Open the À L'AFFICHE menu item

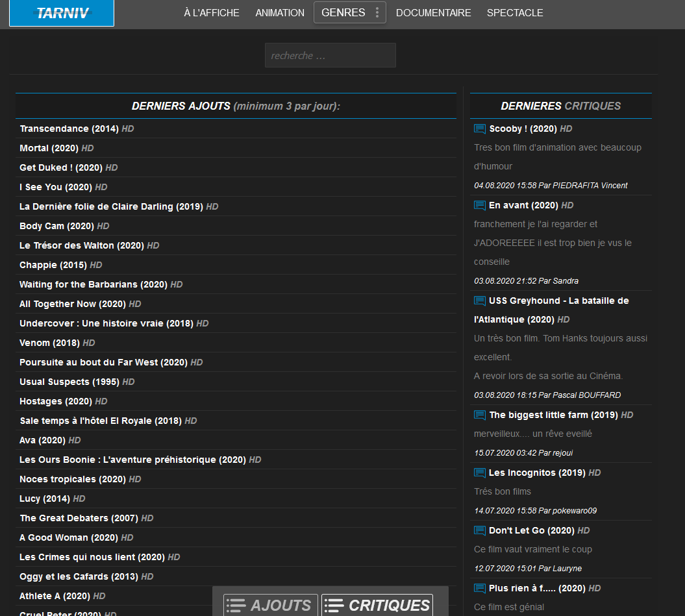(x=212, y=13)
